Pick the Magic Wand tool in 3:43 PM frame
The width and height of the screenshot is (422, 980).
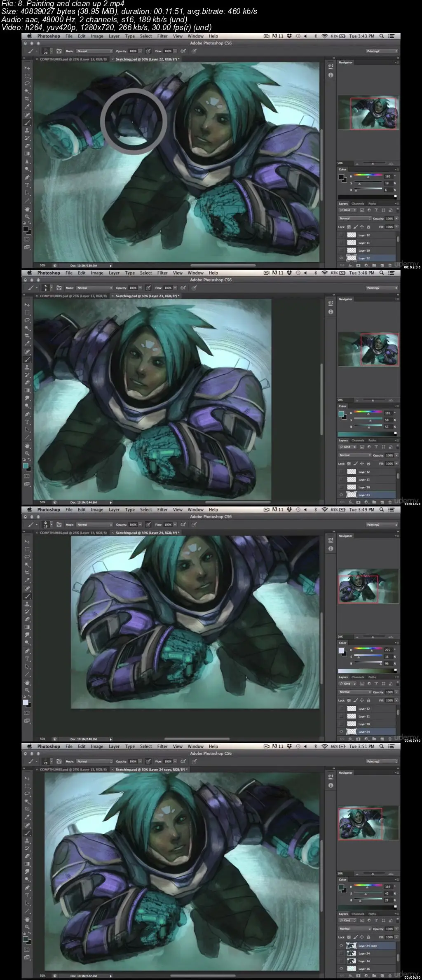(x=27, y=91)
